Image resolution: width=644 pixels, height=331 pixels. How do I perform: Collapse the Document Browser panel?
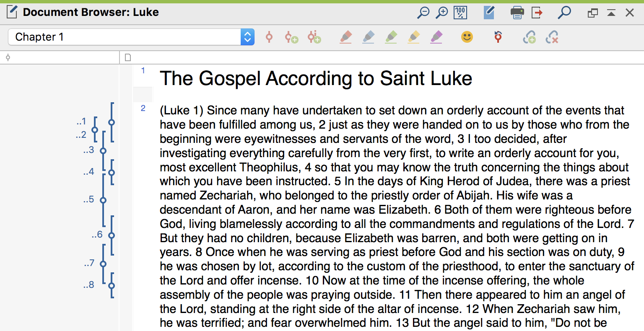pos(611,13)
